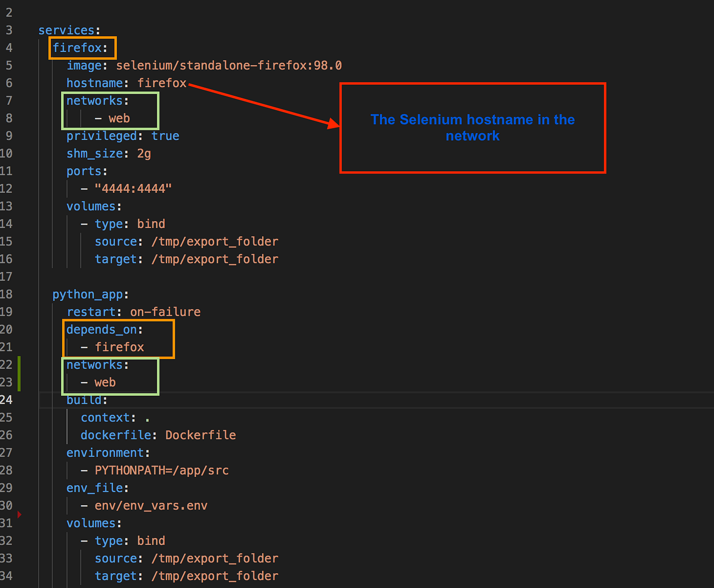This screenshot has width=714, height=588.
Task: Click the 'web' network entry on line 8
Action: (119, 118)
